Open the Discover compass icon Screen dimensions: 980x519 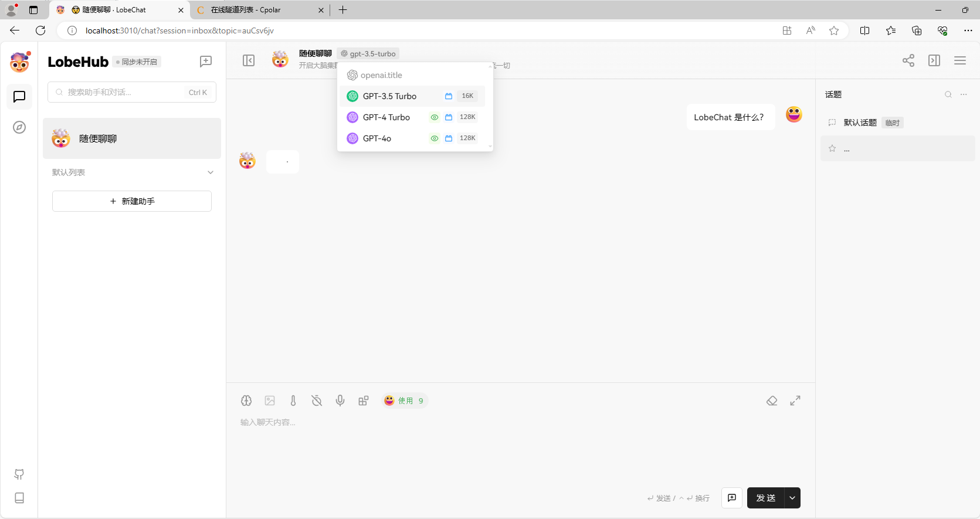(19, 127)
